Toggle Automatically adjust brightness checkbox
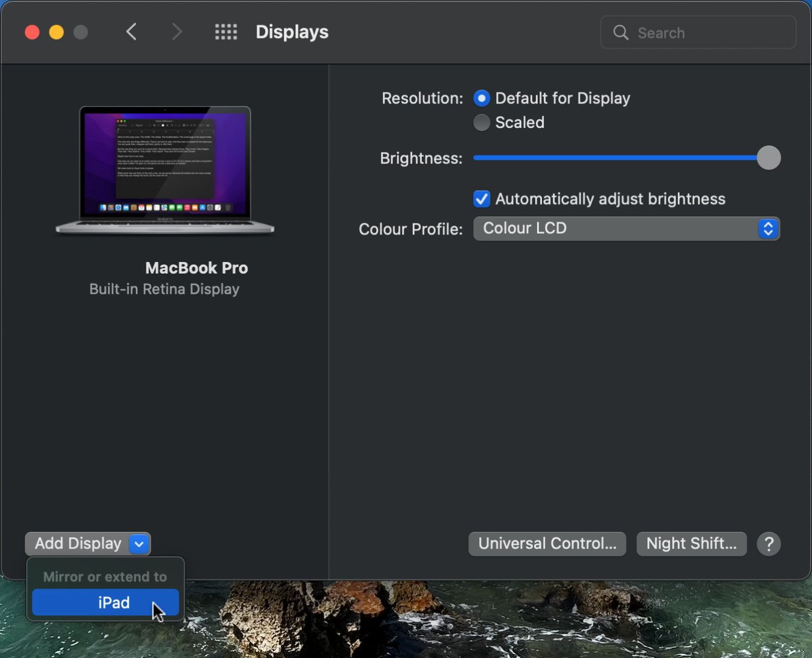Screen dimensions: 812x658 pos(482,199)
